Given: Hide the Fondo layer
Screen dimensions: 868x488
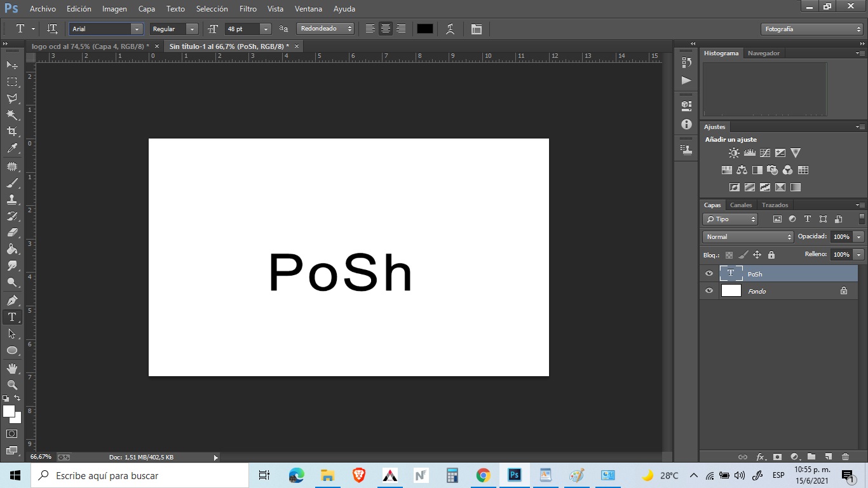Looking at the screenshot, I should (709, 290).
